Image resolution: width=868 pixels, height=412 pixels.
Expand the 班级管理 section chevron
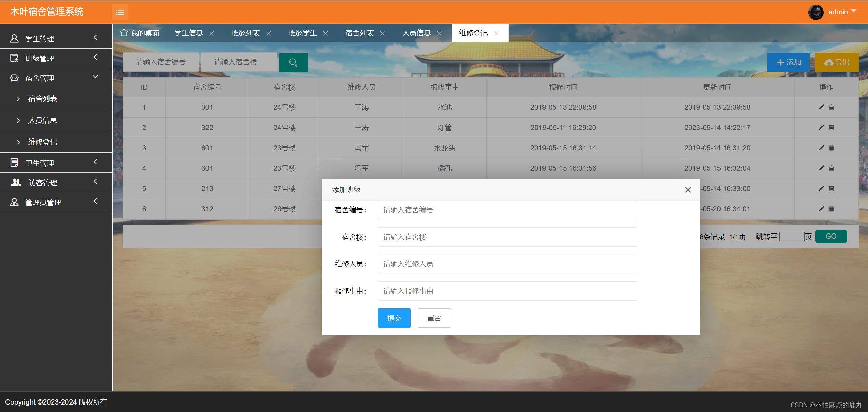[95, 57]
